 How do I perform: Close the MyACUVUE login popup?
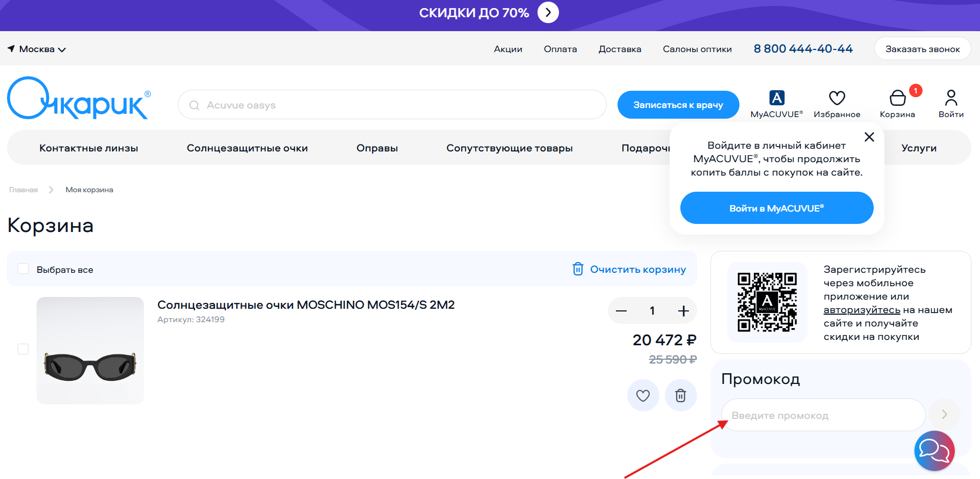(869, 137)
